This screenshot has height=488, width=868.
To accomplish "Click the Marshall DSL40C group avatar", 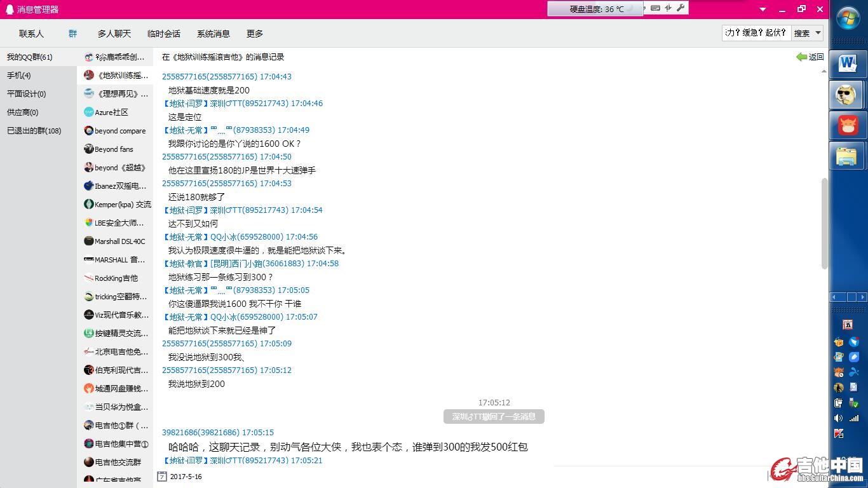I will [89, 241].
